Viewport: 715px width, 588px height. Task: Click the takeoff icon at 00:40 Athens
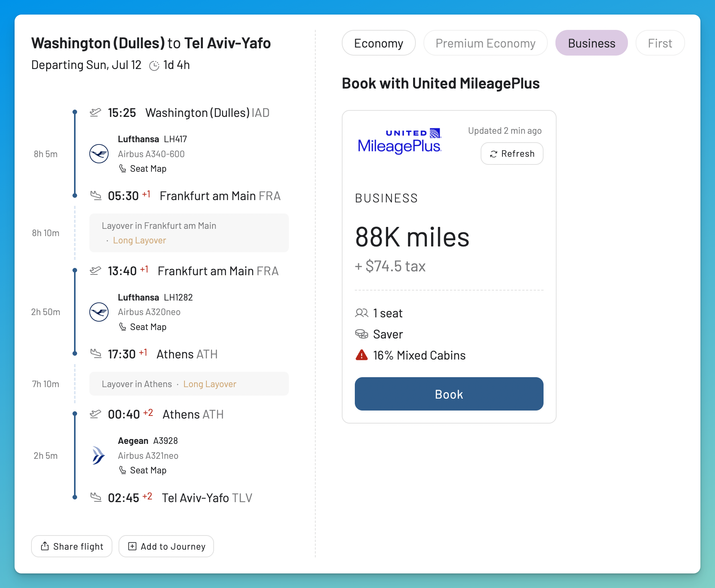click(96, 414)
